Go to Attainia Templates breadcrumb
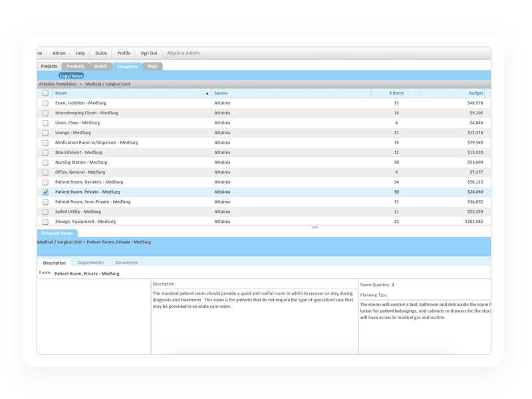 coord(57,84)
